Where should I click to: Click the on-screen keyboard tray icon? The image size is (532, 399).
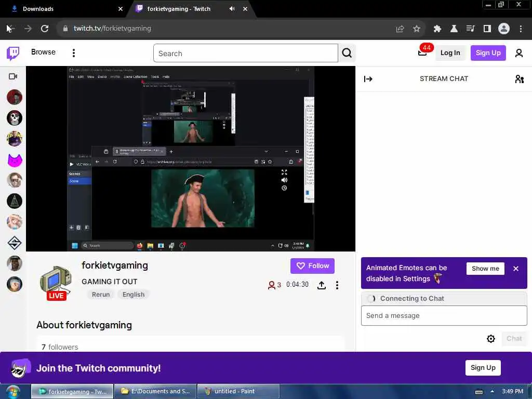(478, 392)
